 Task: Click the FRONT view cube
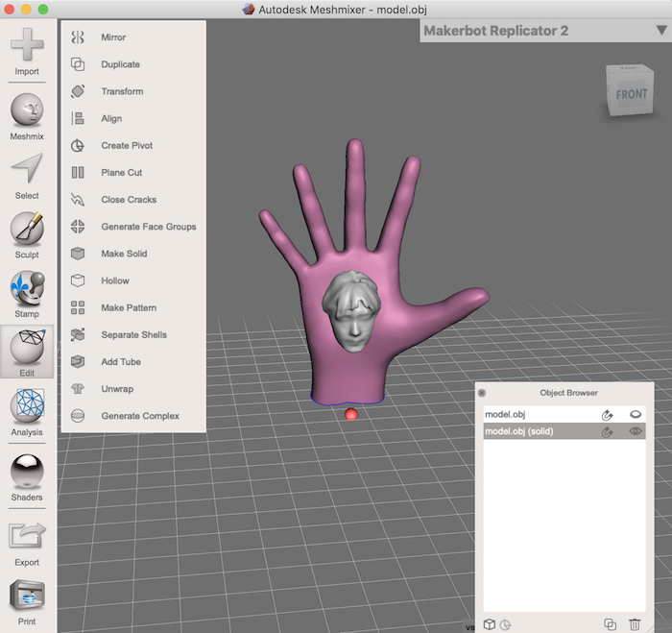(631, 90)
